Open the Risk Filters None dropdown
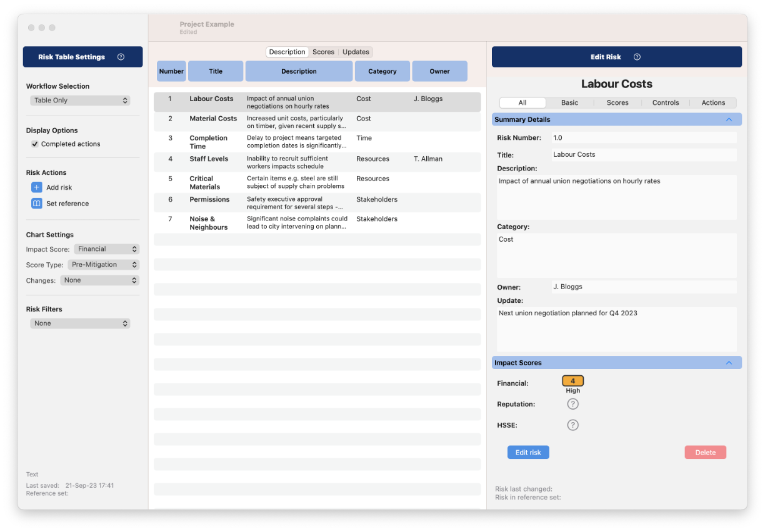Image resolution: width=765 pixels, height=532 pixels. click(80, 323)
